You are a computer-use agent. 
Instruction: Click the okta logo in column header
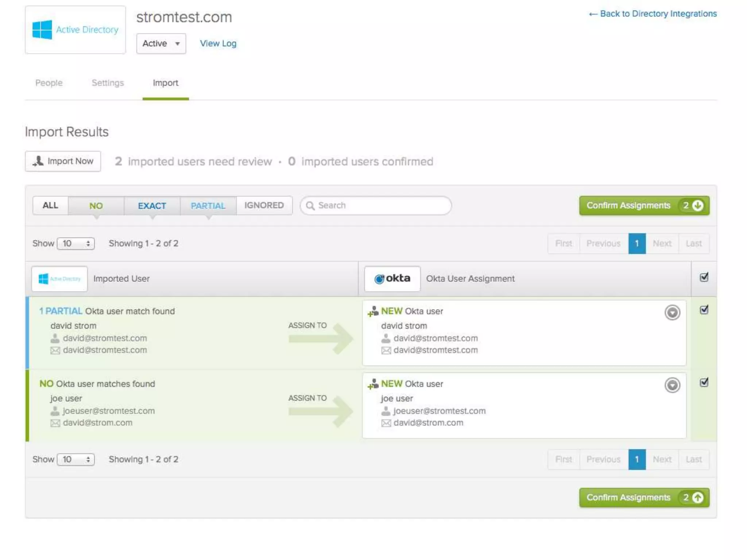pyautogui.click(x=392, y=279)
